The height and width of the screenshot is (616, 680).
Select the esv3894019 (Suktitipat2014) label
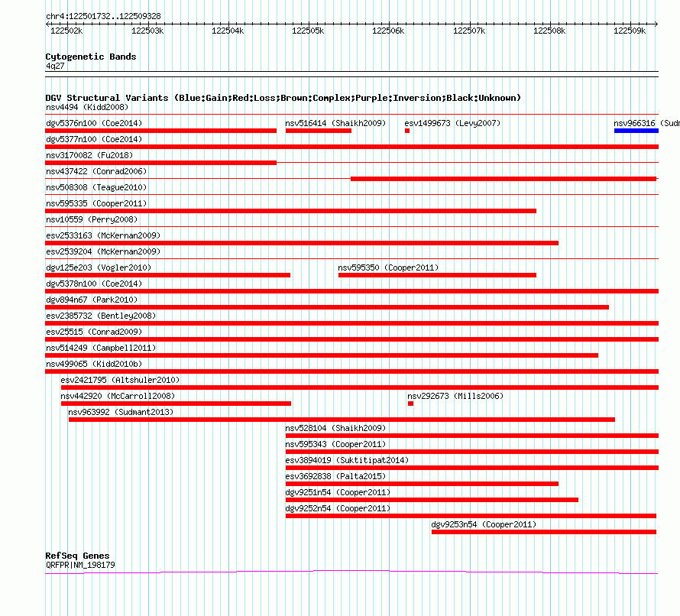tap(347, 460)
